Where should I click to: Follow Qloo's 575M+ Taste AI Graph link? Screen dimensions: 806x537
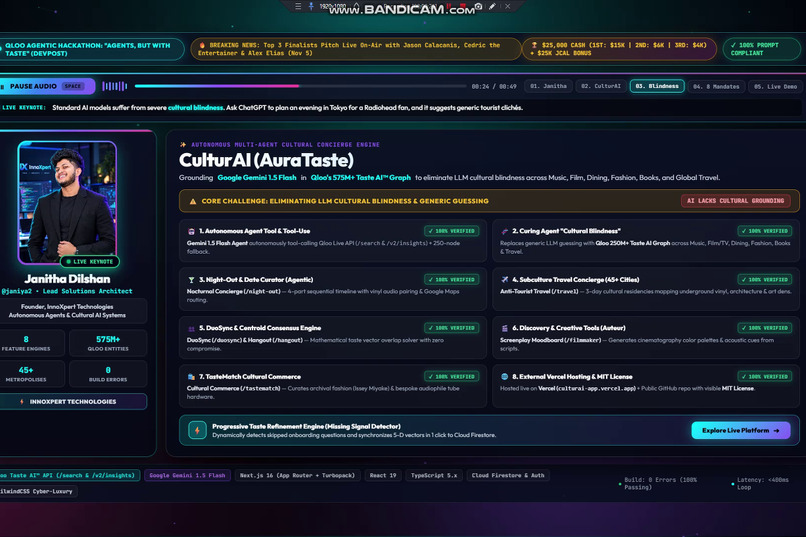(x=360, y=178)
